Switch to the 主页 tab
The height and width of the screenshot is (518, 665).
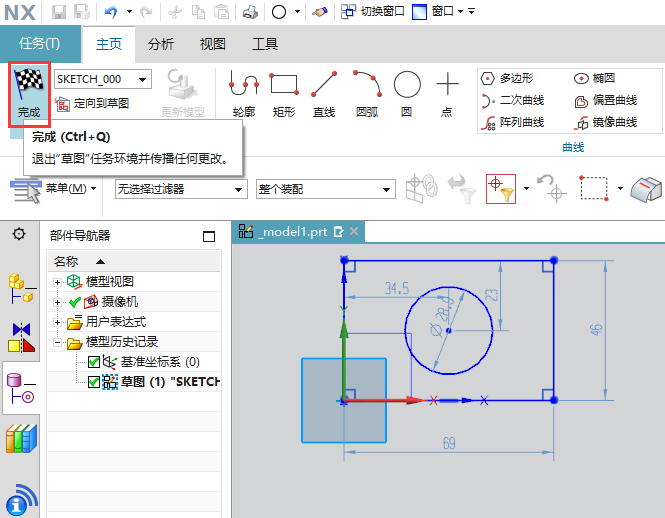click(x=109, y=44)
